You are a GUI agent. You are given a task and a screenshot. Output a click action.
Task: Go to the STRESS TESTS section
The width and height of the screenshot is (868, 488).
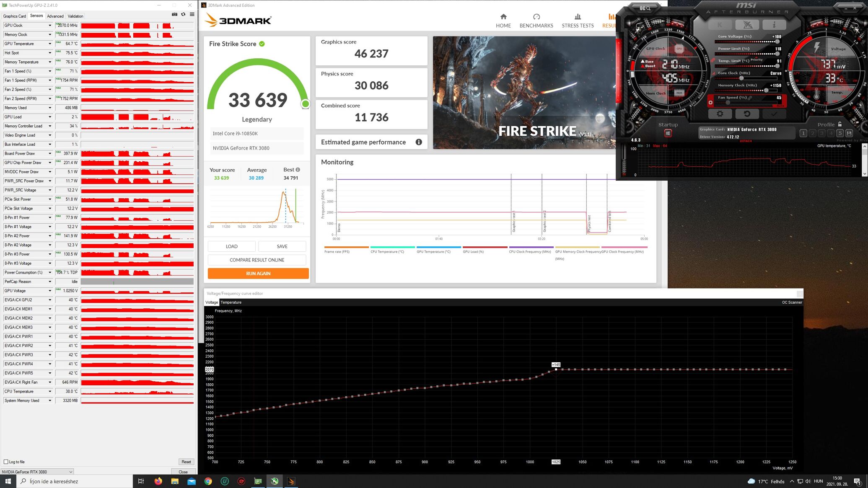coord(578,21)
